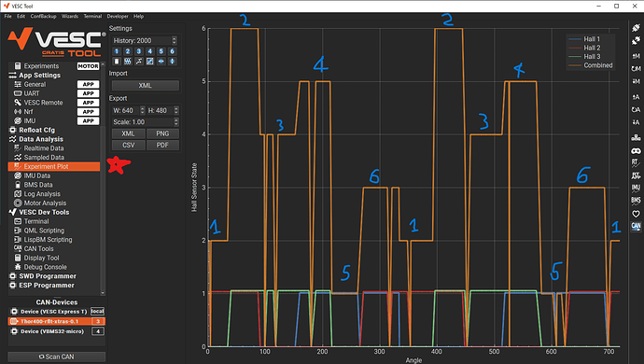Click the disconnect plug icon in right toolbar
The image size is (644, 364).
[636, 40]
